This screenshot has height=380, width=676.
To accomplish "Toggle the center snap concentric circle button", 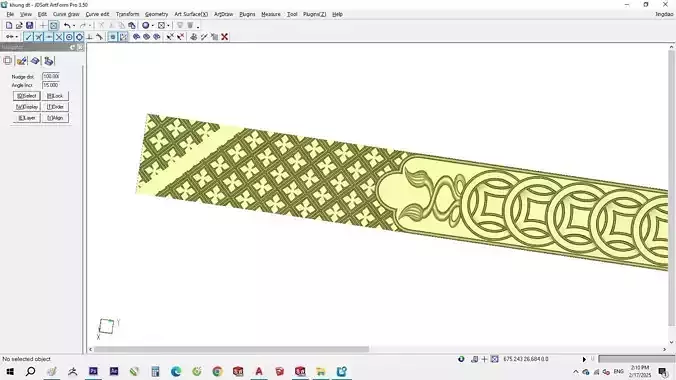I will coord(69,37).
